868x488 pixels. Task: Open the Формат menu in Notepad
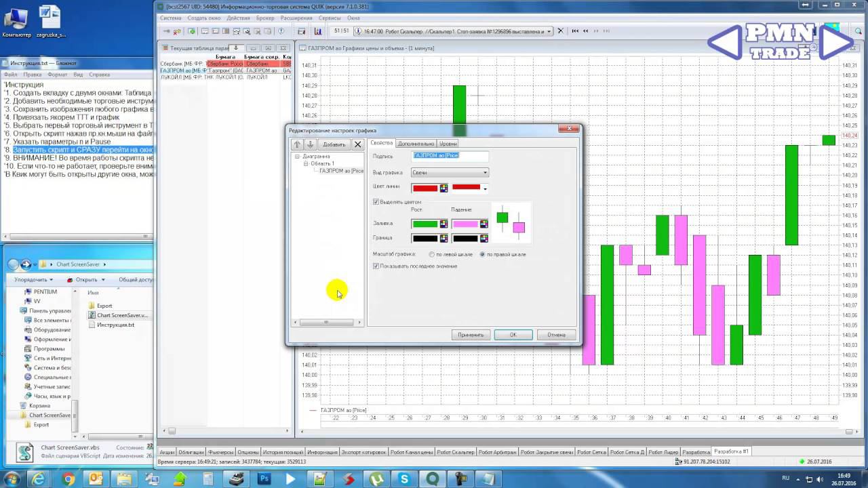[58, 75]
